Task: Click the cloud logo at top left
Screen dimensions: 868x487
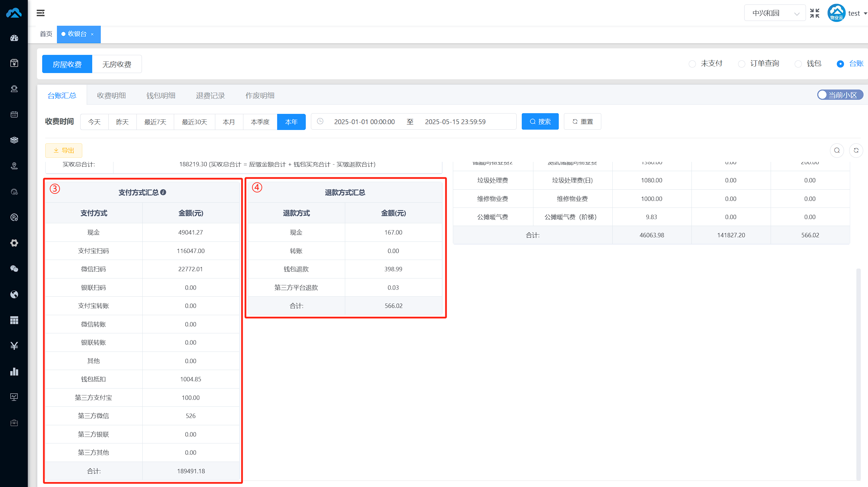Action: coord(14,13)
